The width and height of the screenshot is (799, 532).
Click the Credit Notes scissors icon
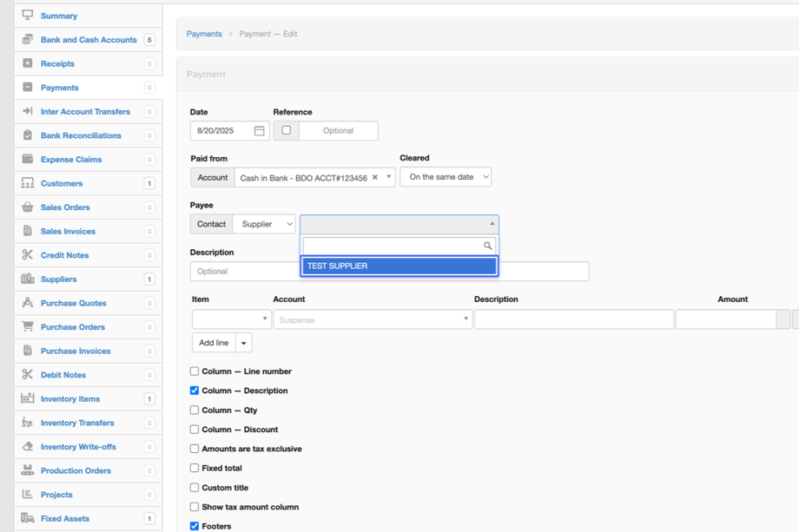(x=28, y=255)
